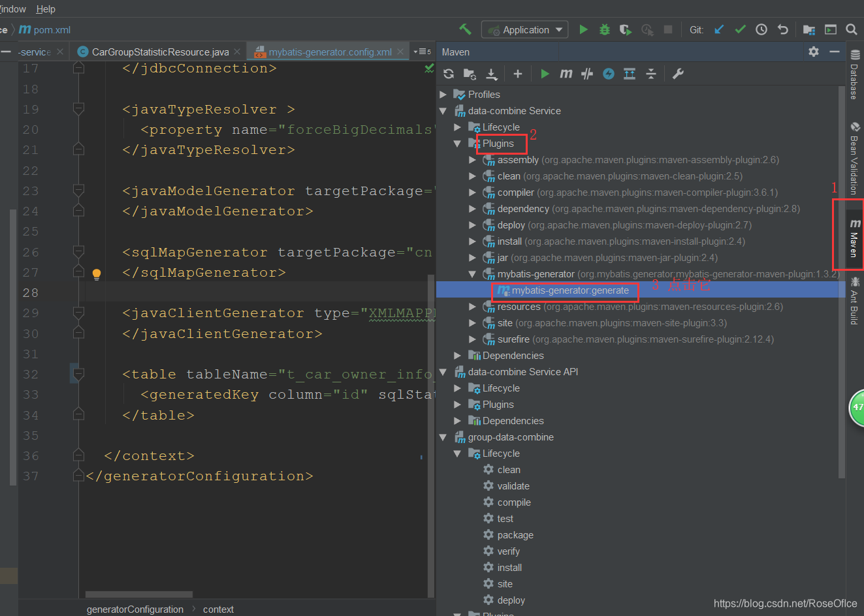Run Application with coverage
864x616 pixels.
[x=626, y=29]
